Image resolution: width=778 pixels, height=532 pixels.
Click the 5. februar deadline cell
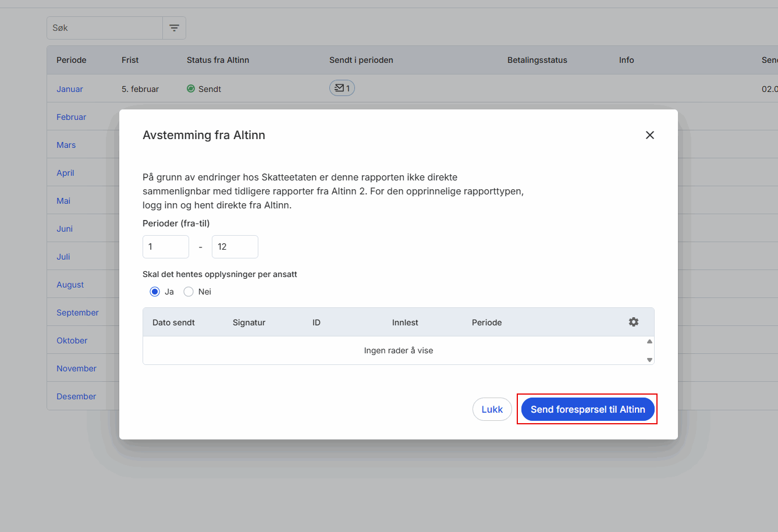click(140, 89)
